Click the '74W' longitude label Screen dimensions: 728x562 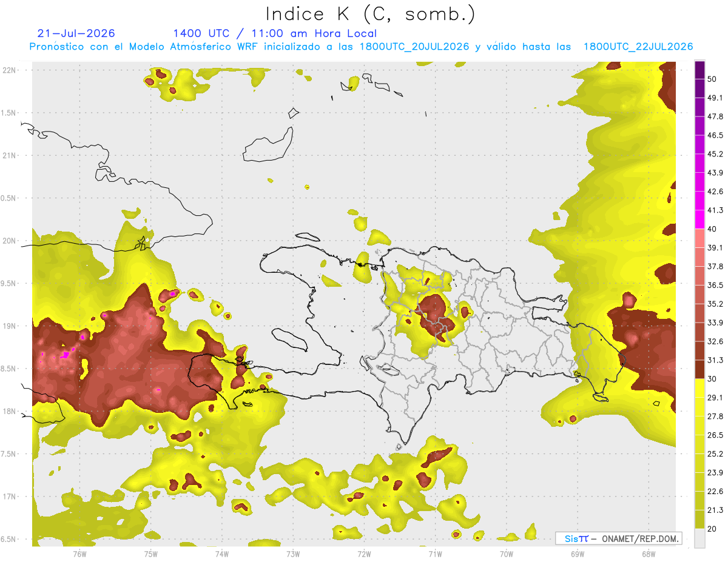222,554
